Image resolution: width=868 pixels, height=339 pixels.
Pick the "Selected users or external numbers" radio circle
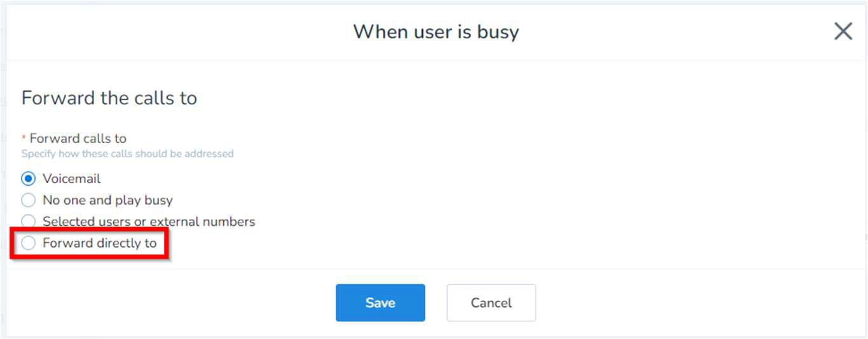28,221
